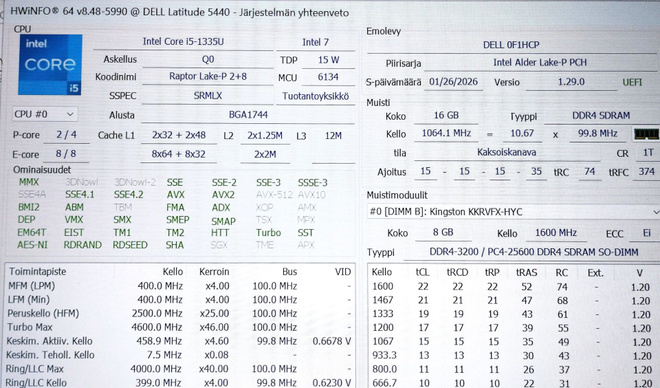Select the Raptor Lake-P 2+8 codename value
This screenshot has width=660, height=388.
click(x=208, y=77)
